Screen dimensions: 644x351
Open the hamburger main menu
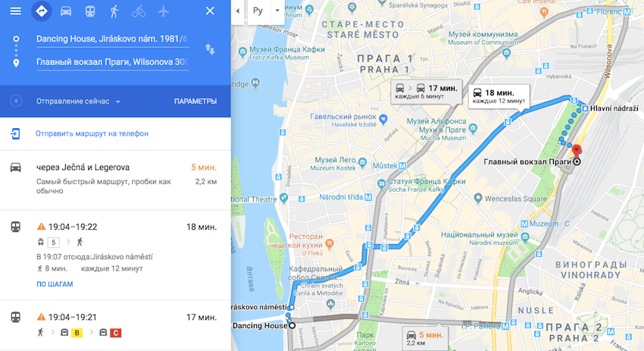click(16, 11)
